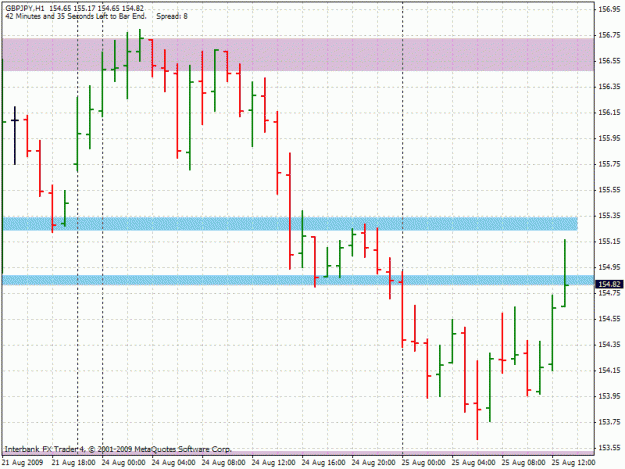
Task: Click the upper blue support band near 155.35
Action: tap(290, 224)
